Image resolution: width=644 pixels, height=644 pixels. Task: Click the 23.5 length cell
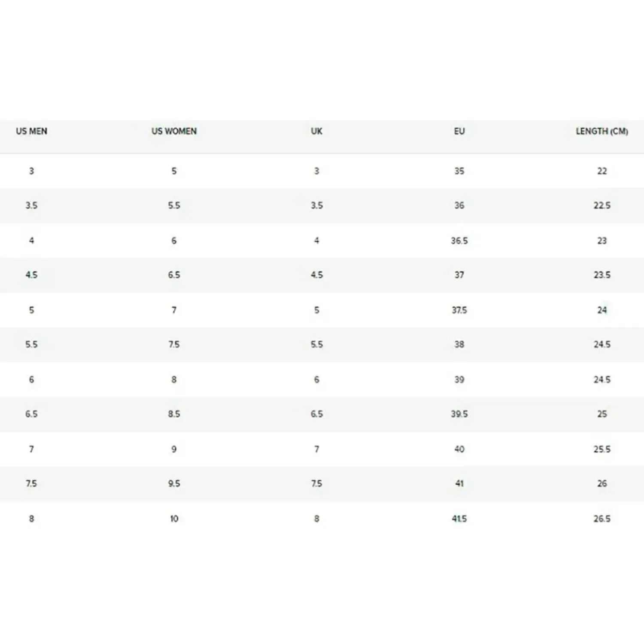(x=601, y=275)
